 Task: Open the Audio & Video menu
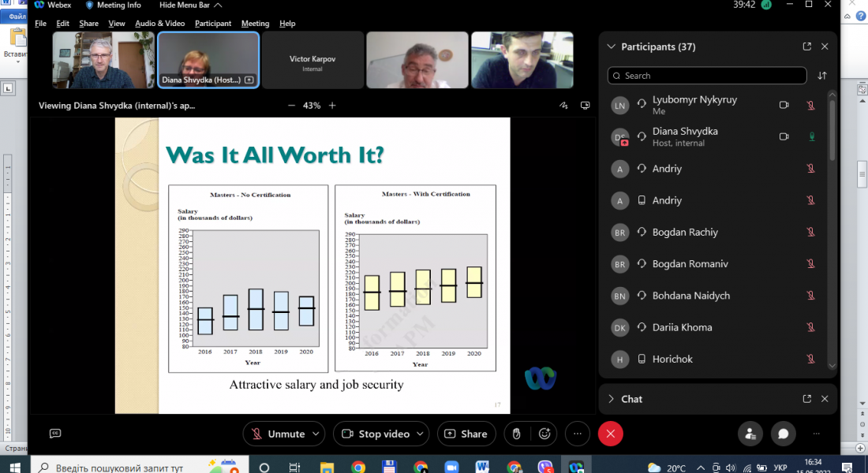159,24
